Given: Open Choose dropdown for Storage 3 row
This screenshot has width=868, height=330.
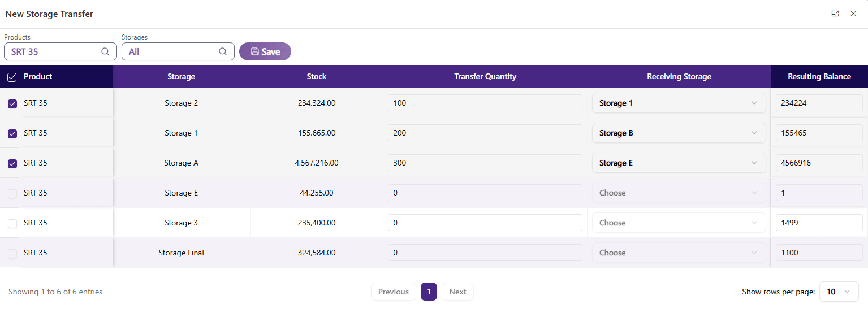Looking at the screenshot, I should 679,223.
